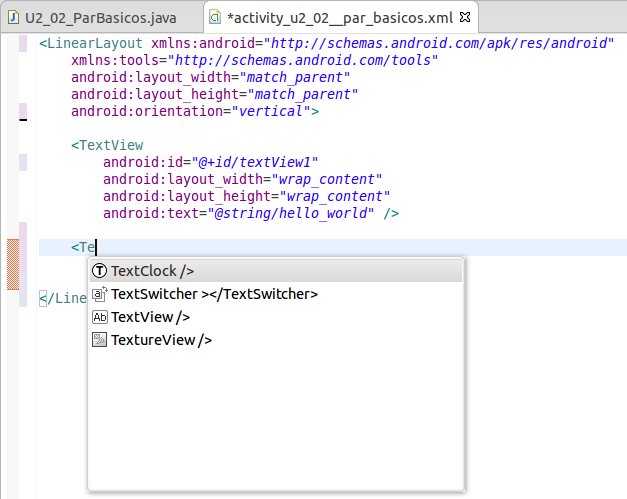Click android:layout_width="wrap_content" line
Image resolution: width=627 pixels, height=499 pixels.
[x=242, y=179]
